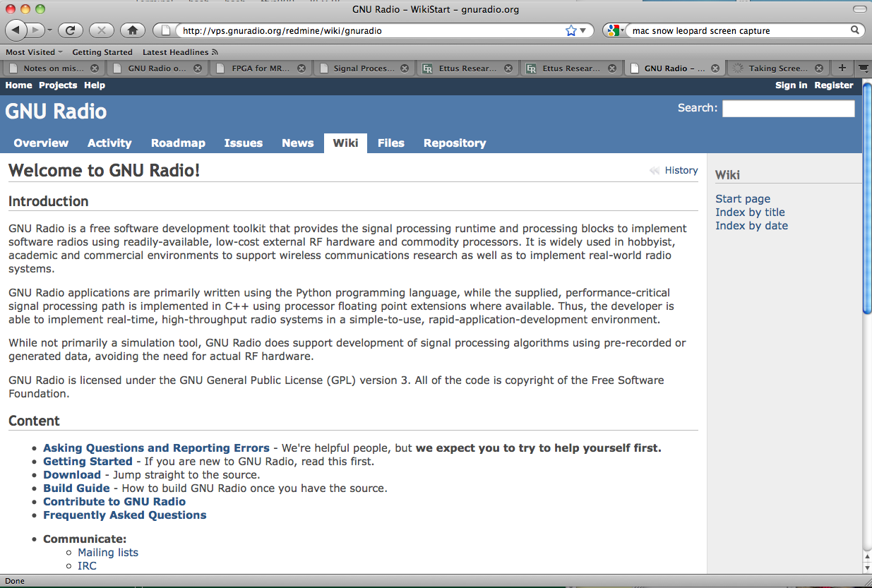
Task: Close the Taking Scree... tab
Action: click(819, 68)
